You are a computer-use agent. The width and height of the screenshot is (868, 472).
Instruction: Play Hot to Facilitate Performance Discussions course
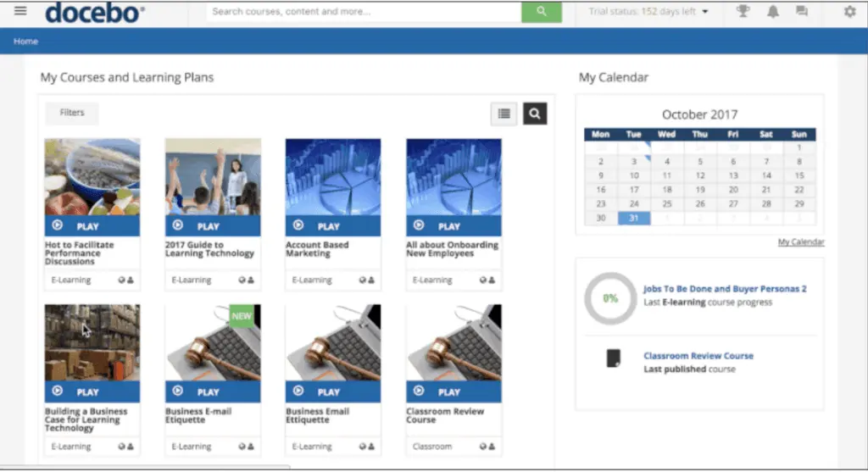pyautogui.click(x=92, y=225)
